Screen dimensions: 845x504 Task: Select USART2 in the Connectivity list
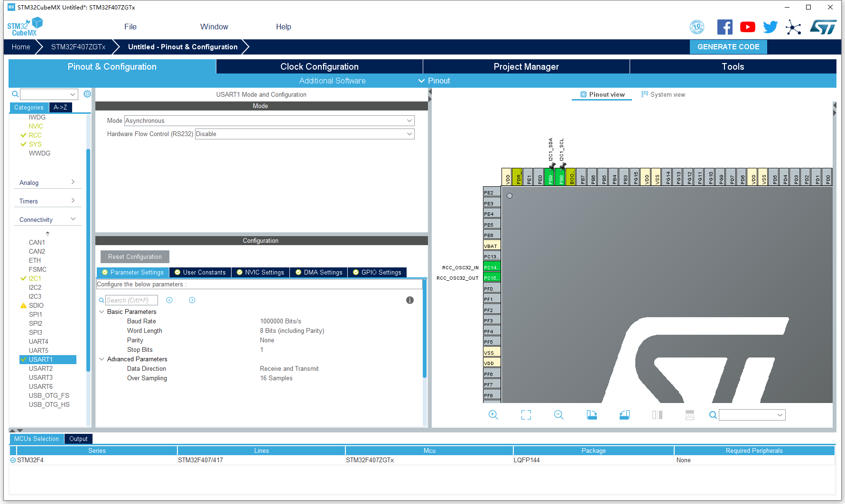pyautogui.click(x=41, y=368)
